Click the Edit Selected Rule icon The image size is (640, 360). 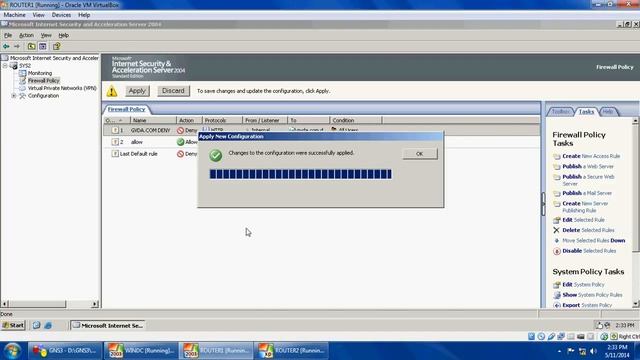tap(557, 220)
